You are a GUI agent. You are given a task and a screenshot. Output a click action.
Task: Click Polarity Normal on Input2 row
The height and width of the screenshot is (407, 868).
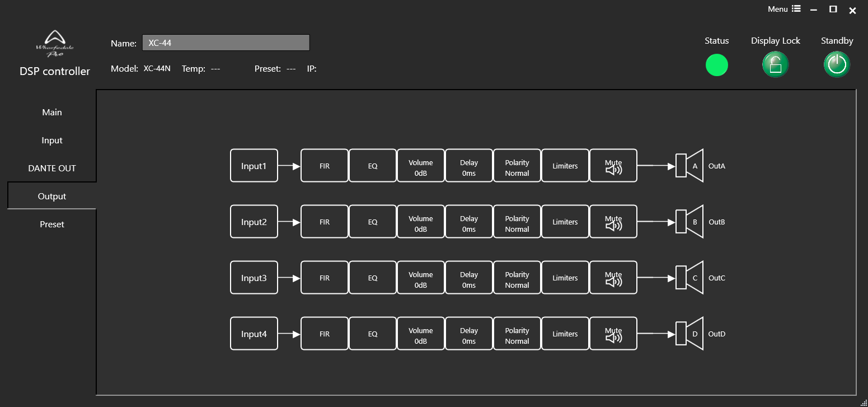pyautogui.click(x=517, y=224)
